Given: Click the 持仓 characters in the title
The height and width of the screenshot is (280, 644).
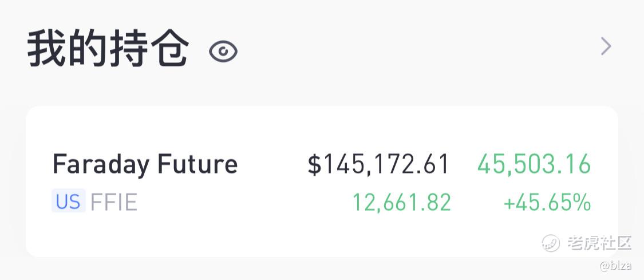Looking at the screenshot, I should click(149, 49).
